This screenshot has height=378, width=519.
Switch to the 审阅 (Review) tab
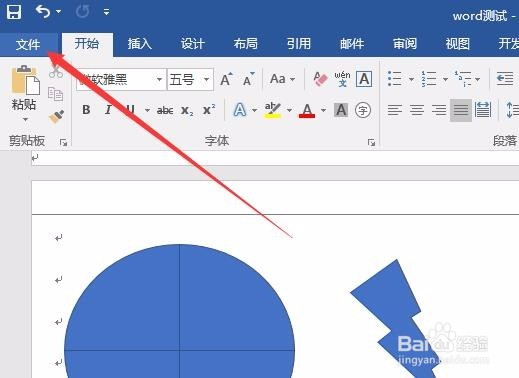(x=405, y=44)
